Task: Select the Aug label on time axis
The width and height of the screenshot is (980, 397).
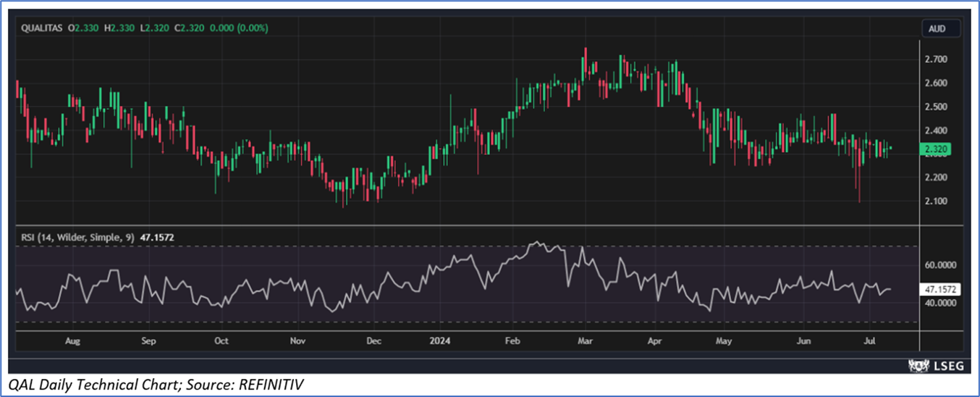Action: [x=72, y=340]
